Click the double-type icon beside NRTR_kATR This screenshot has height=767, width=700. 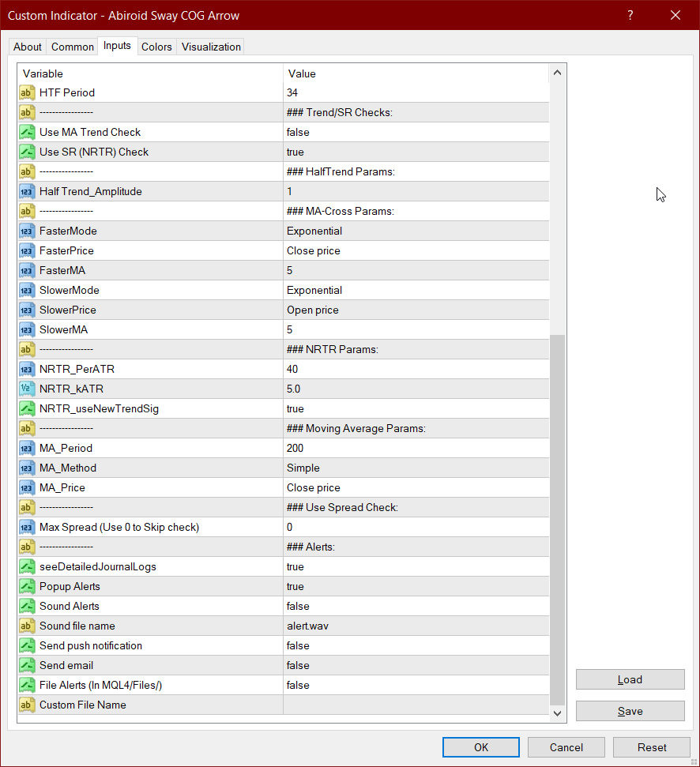point(27,389)
